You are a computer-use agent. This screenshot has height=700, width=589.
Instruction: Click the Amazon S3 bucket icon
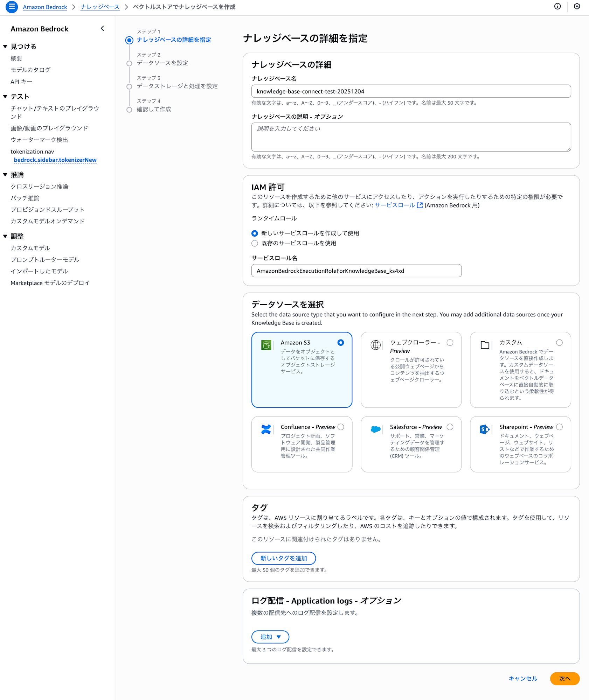point(267,345)
